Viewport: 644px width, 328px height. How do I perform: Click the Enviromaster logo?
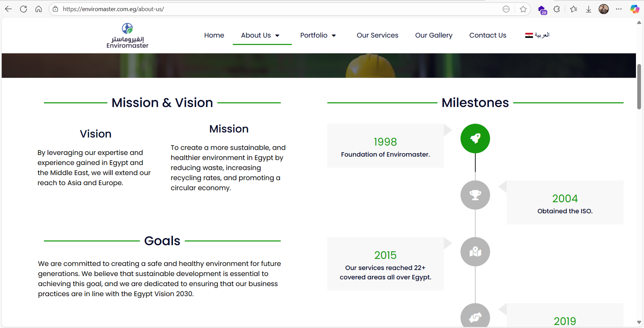[x=127, y=36]
